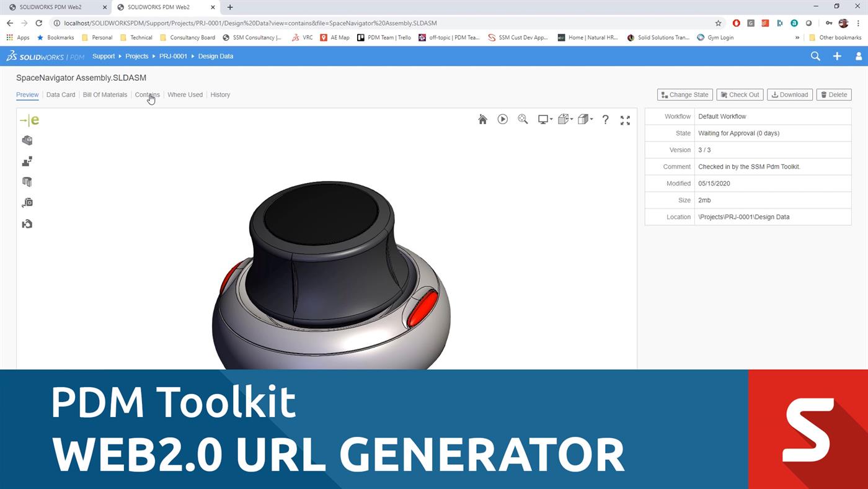
Task: Click the search icon in the PDM header
Action: point(815,56)
